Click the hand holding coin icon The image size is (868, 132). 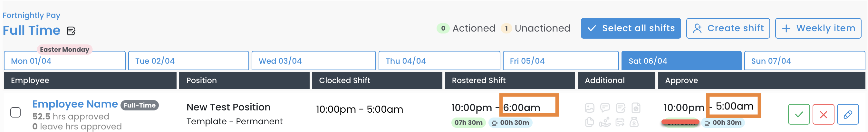(605, 122)
